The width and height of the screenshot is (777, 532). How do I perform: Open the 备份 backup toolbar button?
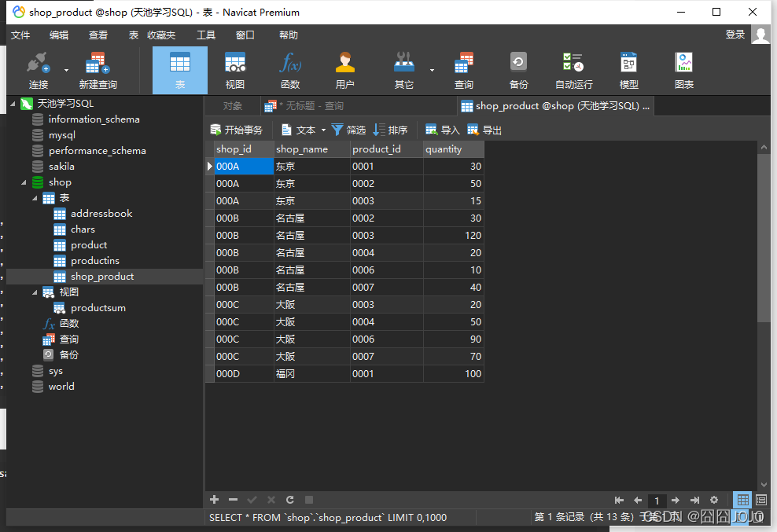pyautogui.click(x=518, y=71)
